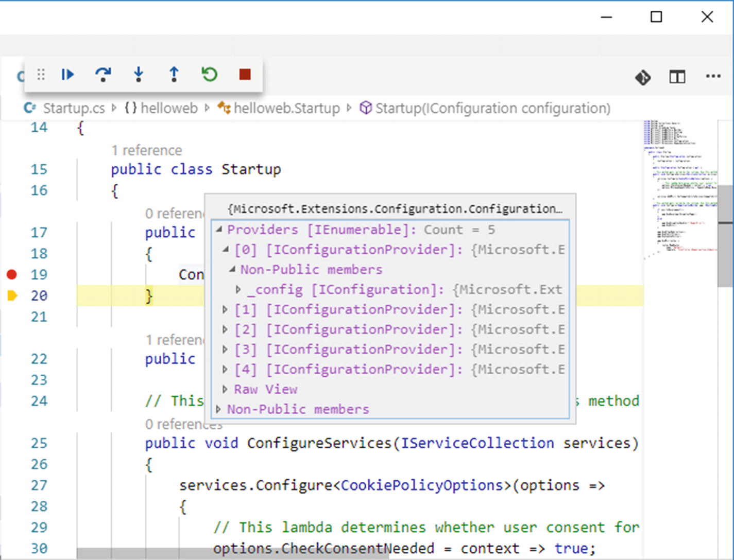Stop debugging with the red square
Viewport: 734px width, 560px height.
pyautogui.click(x=245, y=75)
